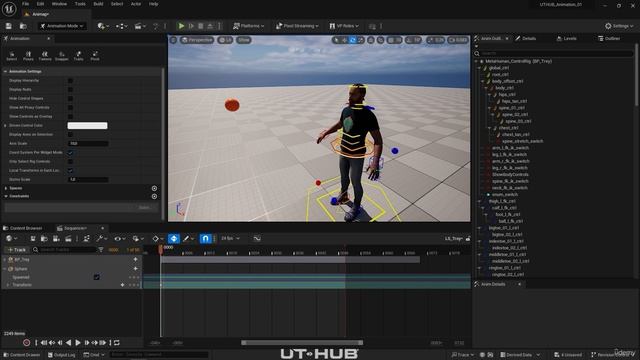Click the Sequencer horizontal range scrollbar
Image resolution: width=640 pixels, height=360 pixels.
point(302,343)
